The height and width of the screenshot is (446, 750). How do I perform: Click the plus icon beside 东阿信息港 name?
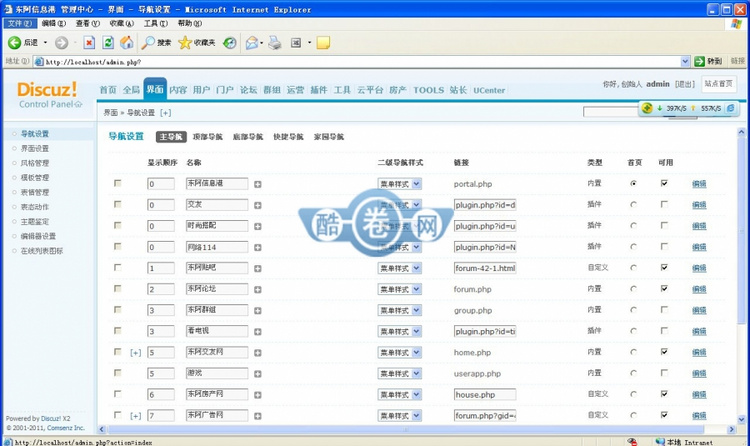[257, 184]
